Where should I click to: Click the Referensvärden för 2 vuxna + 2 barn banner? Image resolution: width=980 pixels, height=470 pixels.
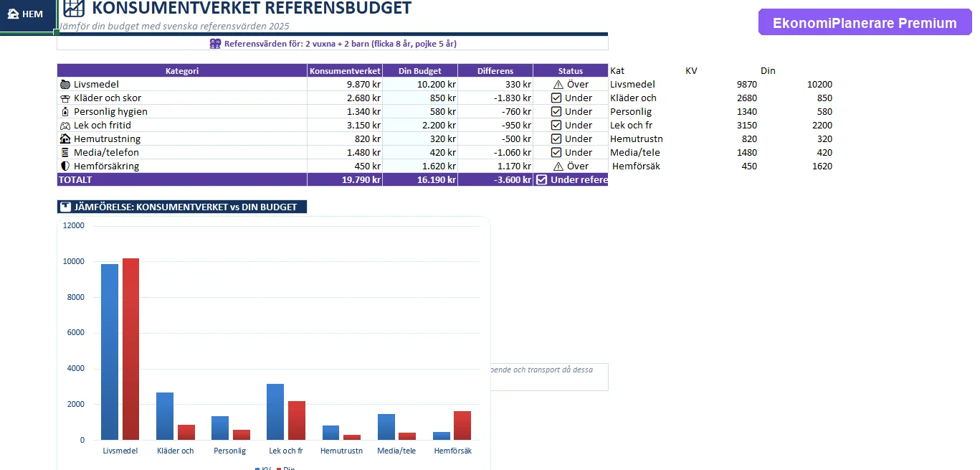tap(333, 44)
